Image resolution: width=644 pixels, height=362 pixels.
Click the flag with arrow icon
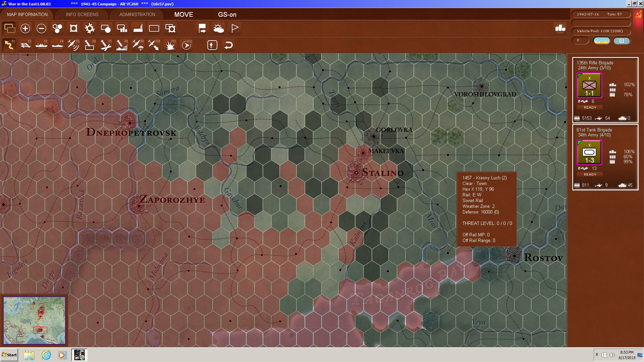tap(202, 28)
